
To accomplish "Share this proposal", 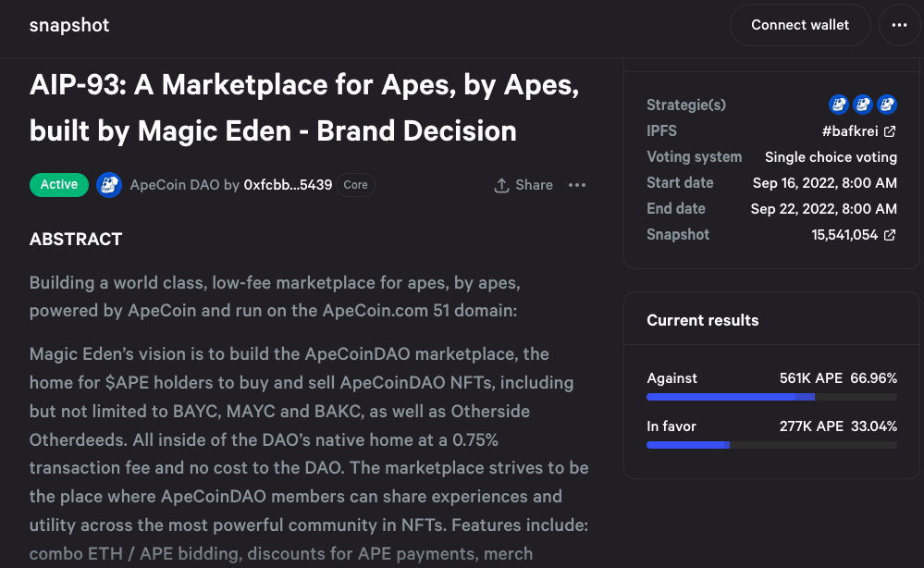I will click(524, 185).
